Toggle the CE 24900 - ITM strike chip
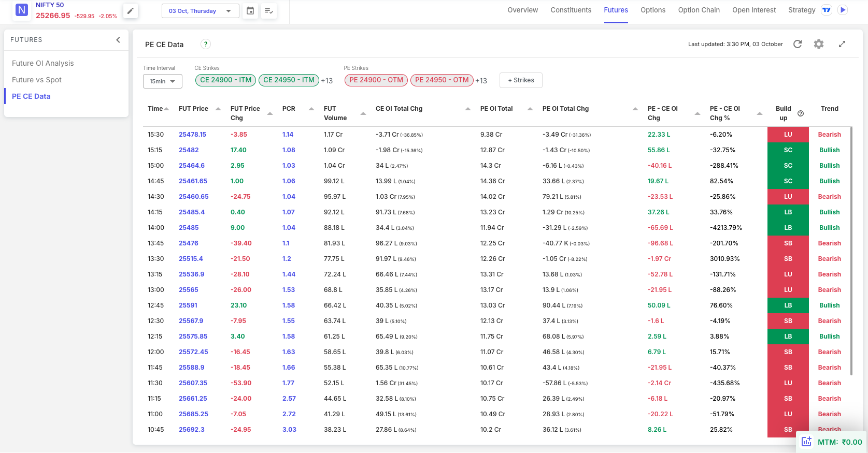 click(226, 80)
